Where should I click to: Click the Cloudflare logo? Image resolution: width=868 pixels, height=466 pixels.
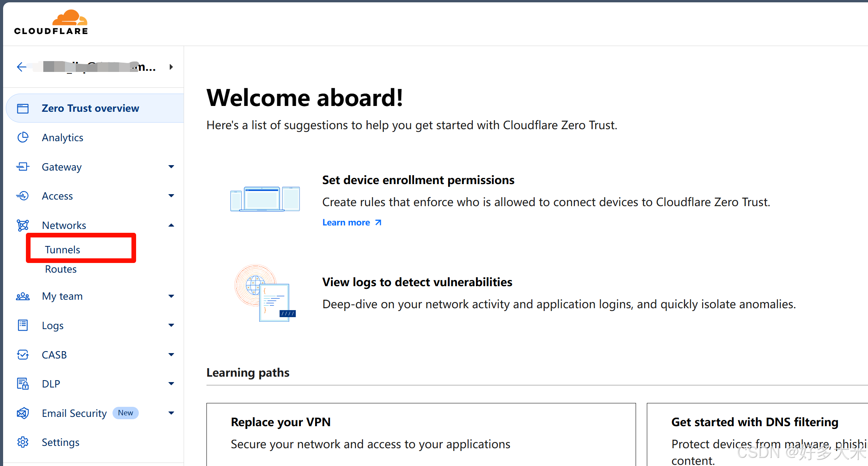coord(51,22)
